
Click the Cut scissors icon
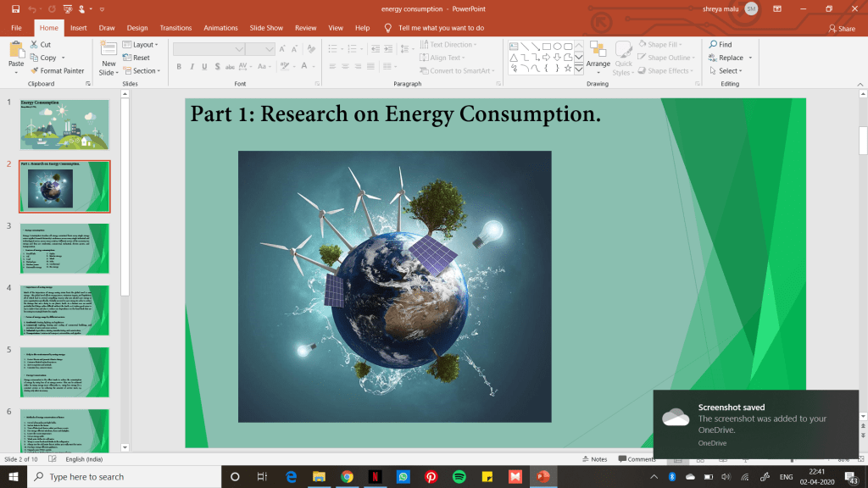click(35, 45)
